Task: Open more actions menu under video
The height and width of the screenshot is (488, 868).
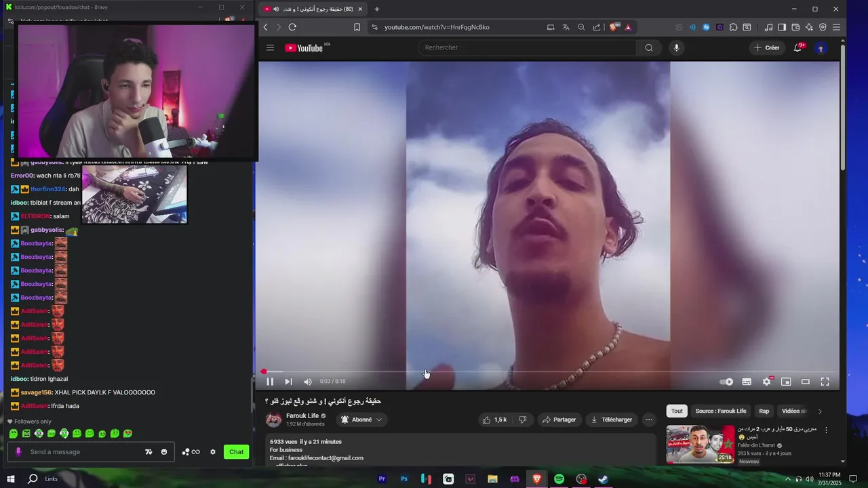Action: pyautogui.click(x=649, y=420)
